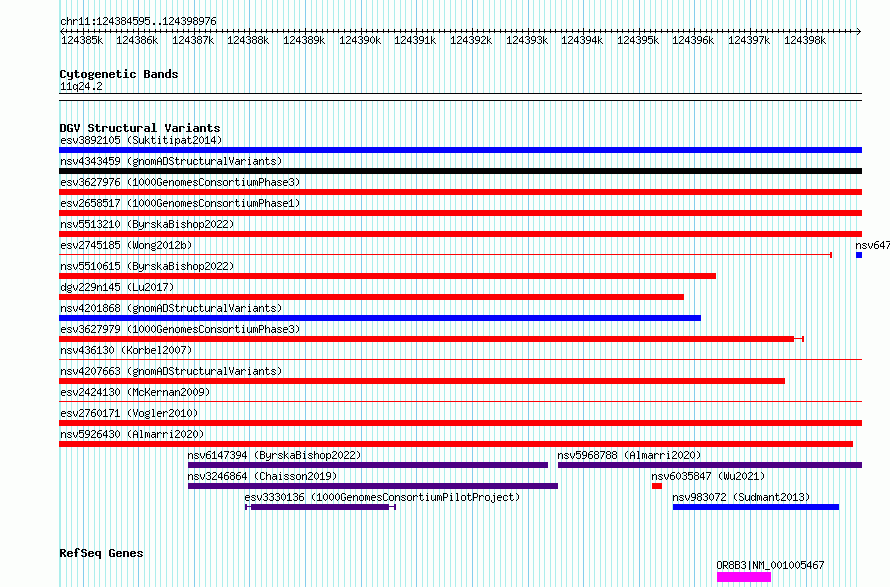890x587 pixels.
Task: Open esv2424130 (McKernan2009) variant label
Action: coord(135,392)
